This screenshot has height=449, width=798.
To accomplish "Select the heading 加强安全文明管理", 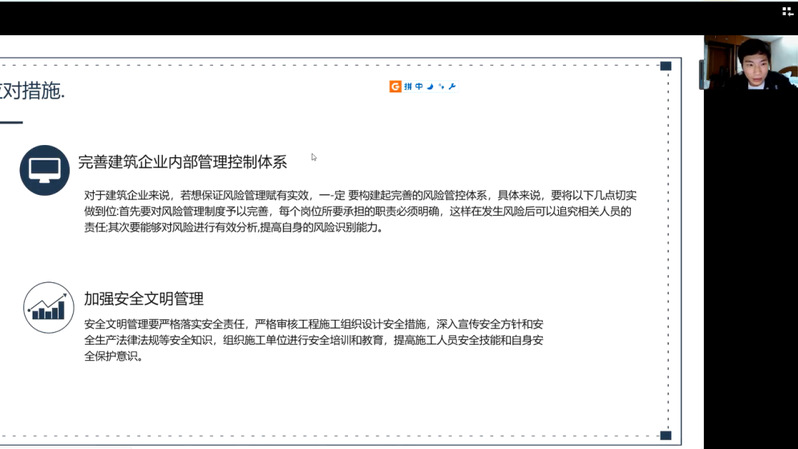I will click(x=143, y=299).
